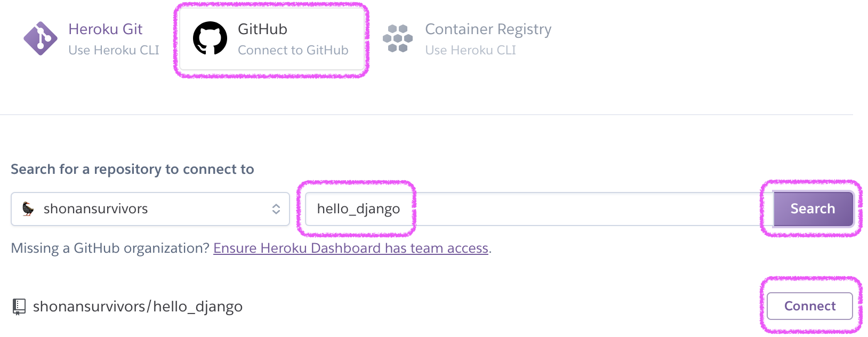Choose Container Registry deployment method

coord(468,39)
